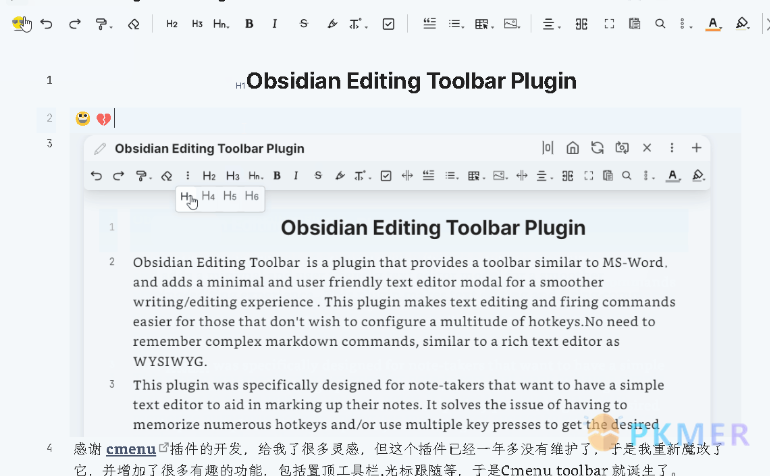Apply H3 from the popover toolbar

233,176
